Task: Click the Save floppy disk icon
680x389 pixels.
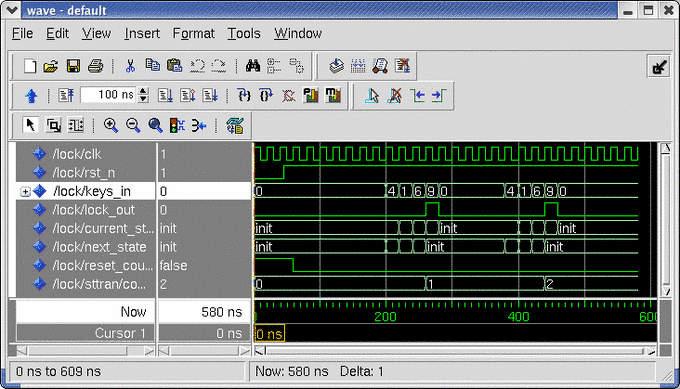Action: 73,66
